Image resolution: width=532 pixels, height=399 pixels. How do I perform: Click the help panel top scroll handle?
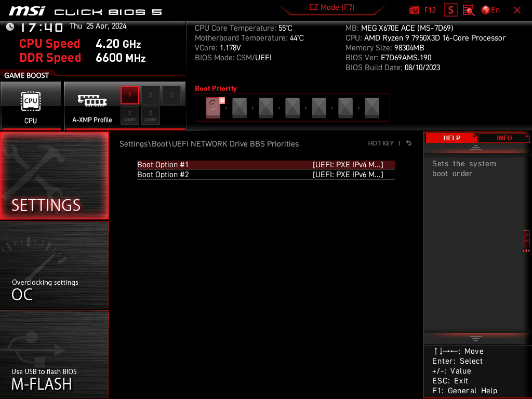pyautogui.click(x=476, y=147)
